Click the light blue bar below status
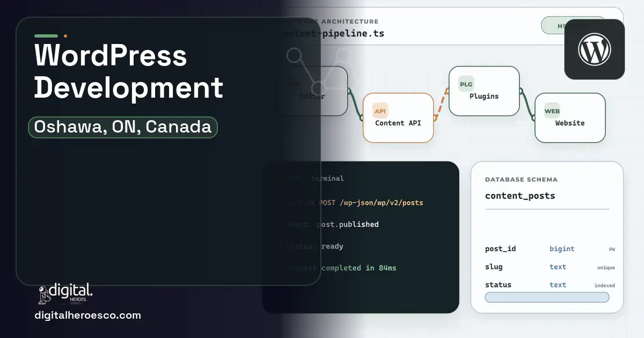Screen dimensions: 644x338 (x=547, y=297)
